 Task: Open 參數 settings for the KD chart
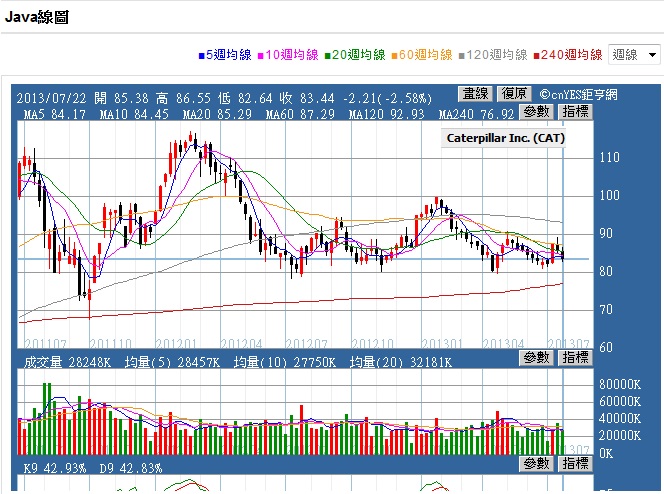pos(536,464)
